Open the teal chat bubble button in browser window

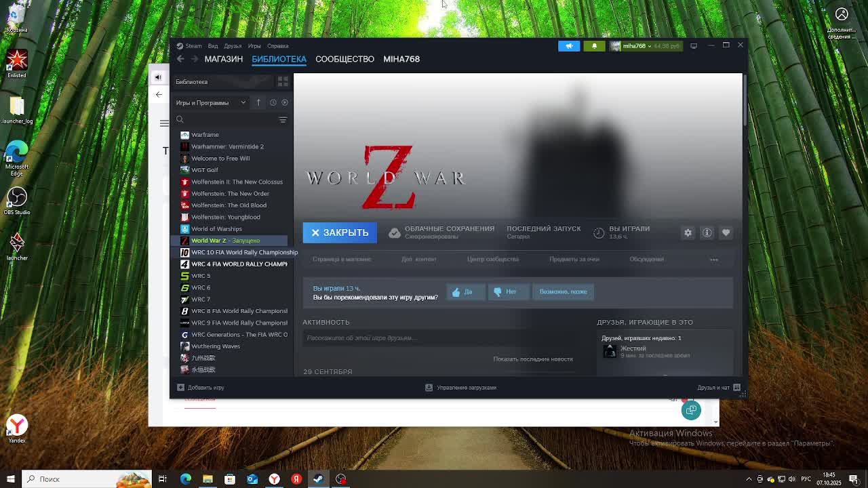[691, 410]
